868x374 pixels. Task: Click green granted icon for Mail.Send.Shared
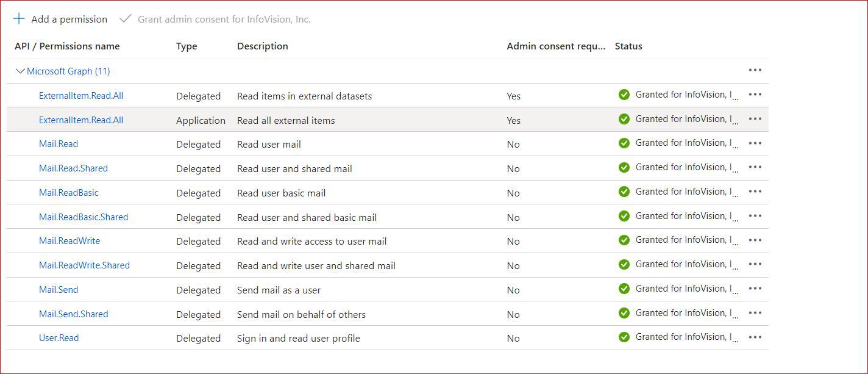[x=624, y=313]
